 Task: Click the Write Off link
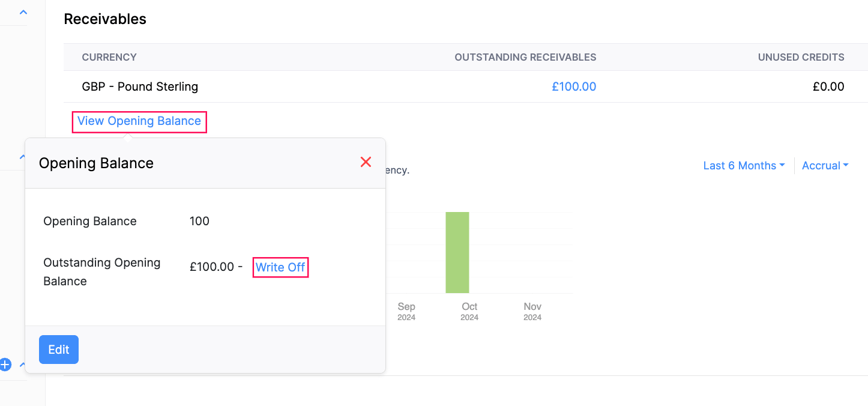point(280,267)
